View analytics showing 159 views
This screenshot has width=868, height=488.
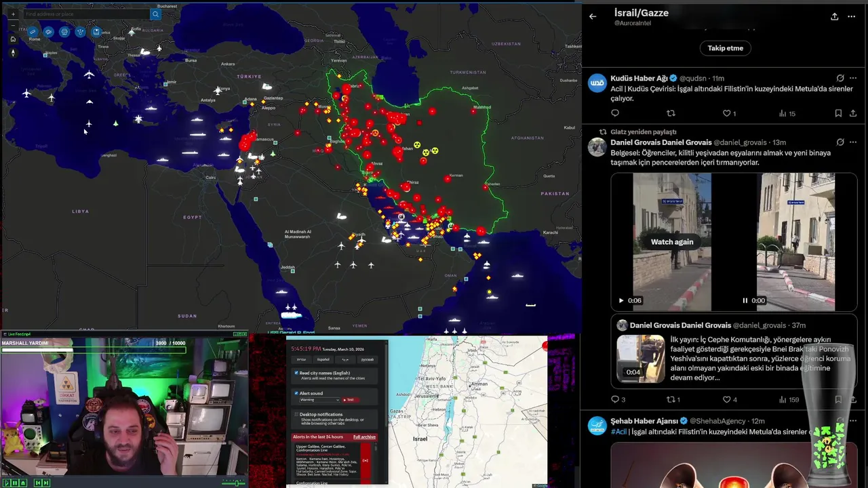(x=789, y=399)
